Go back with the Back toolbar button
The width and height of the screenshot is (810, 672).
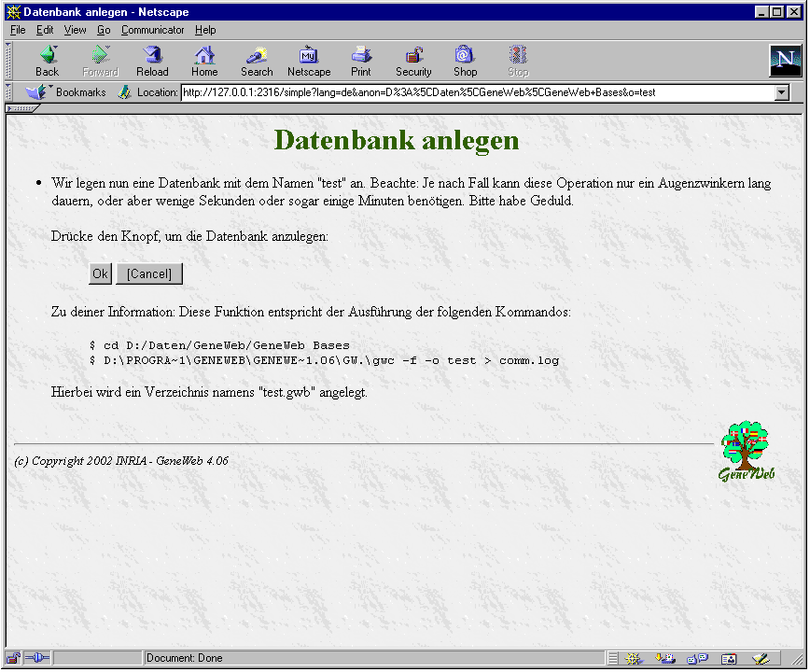click(x=47, y=62)
